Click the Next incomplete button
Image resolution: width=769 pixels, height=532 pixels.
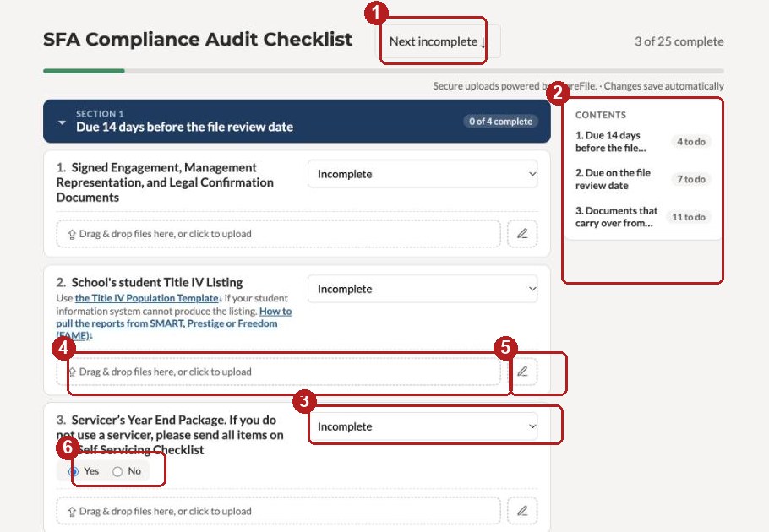point(438,41)
